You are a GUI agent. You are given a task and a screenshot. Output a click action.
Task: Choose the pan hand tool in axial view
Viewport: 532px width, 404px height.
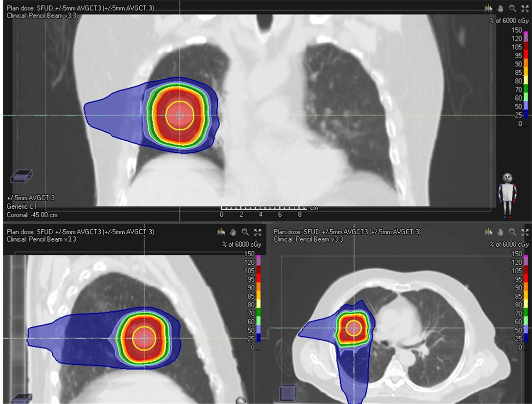tap(501, 232)
